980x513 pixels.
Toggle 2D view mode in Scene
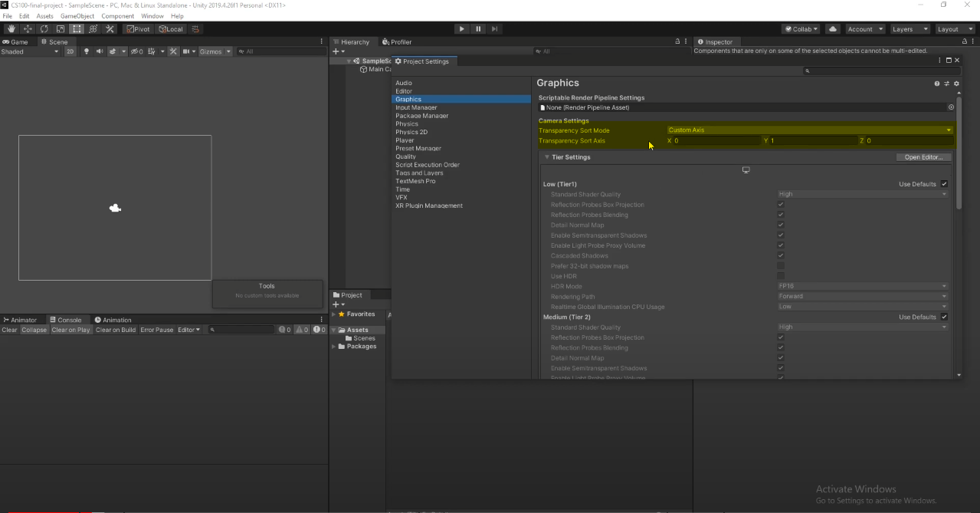point(70,51)
